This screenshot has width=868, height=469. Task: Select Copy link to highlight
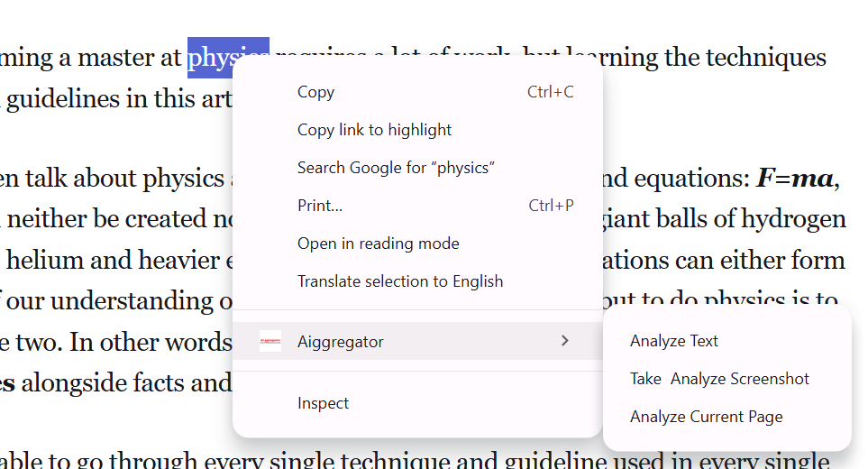374,130
